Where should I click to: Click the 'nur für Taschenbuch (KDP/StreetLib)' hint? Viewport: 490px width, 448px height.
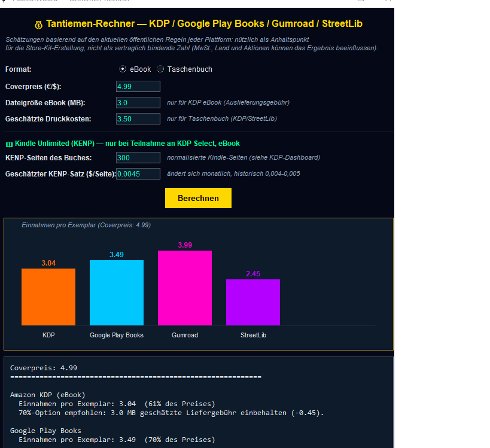tap(222, 118)
